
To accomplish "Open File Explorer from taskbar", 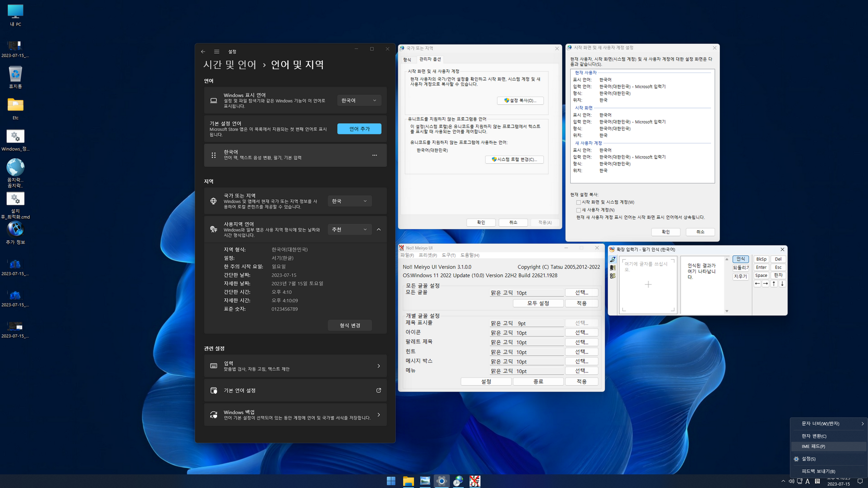I will point(408,481).
